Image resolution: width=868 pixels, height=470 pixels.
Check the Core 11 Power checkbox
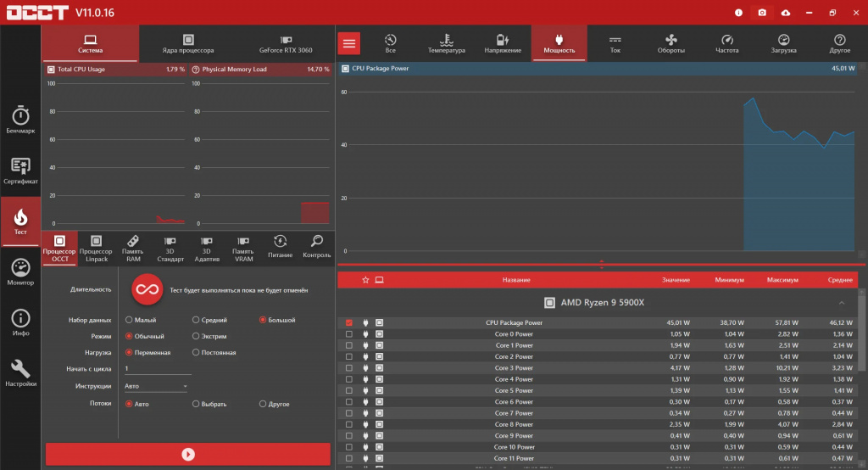point(348,458)
